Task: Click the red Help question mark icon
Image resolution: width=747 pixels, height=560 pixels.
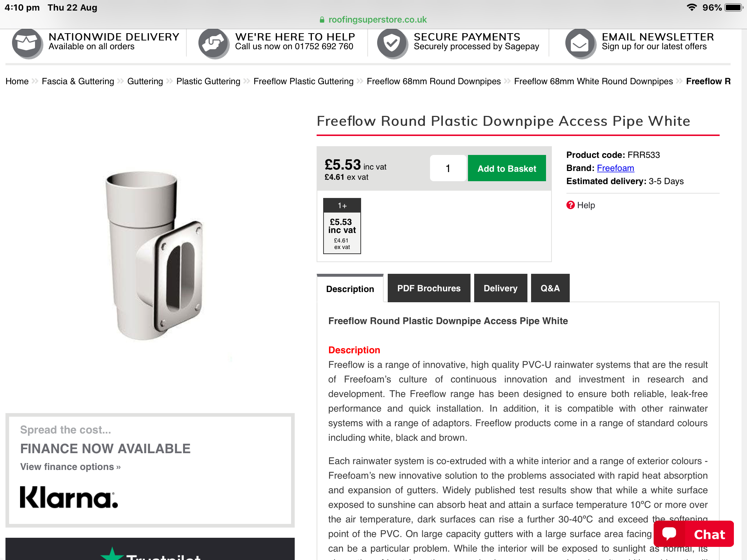Action: (570, 205)
